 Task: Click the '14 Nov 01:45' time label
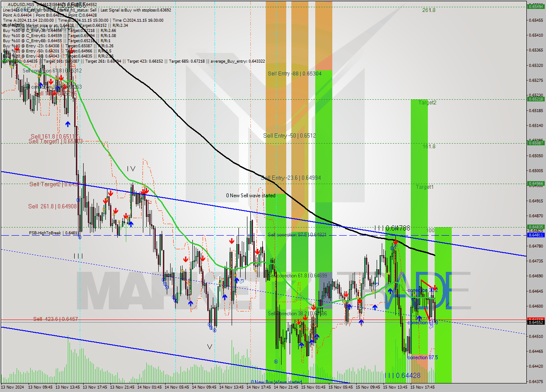point(150,387)
